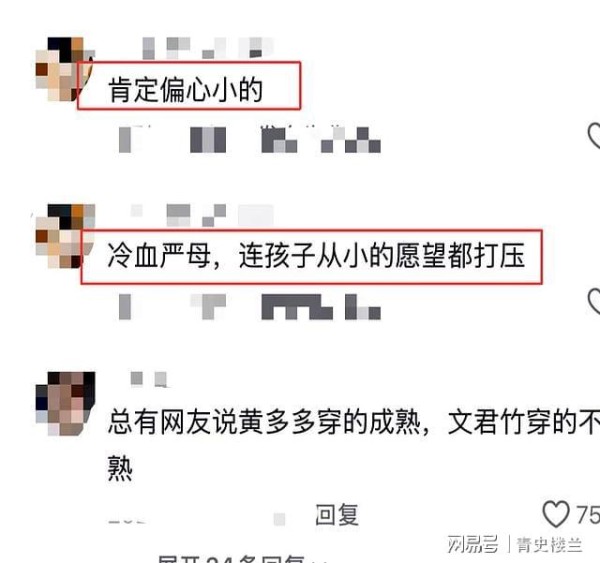
Task: Click the blurred info line below 冷血严母 comment
Action: (x=249, y=307)
